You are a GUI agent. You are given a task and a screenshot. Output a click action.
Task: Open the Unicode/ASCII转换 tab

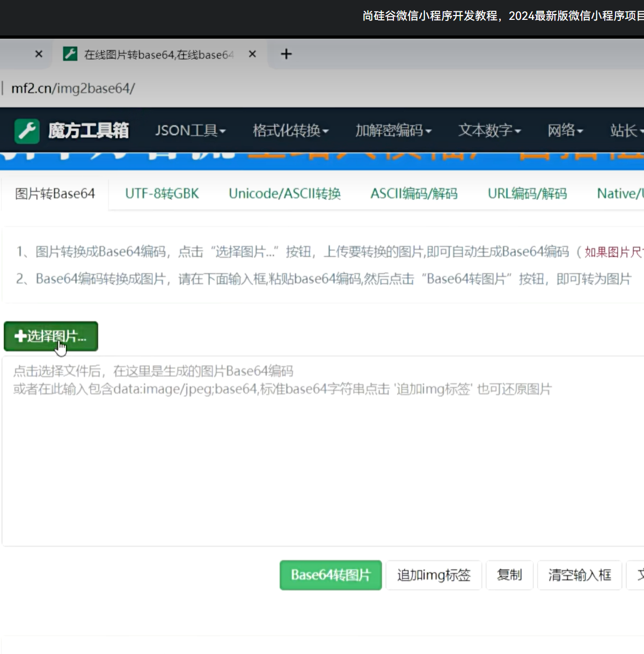(284, 194)
